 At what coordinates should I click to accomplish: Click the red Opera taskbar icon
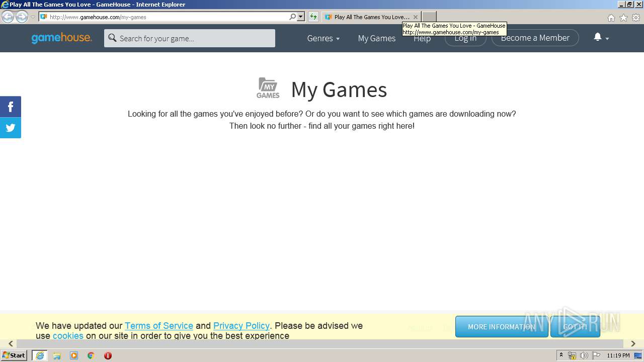[108, 355]
